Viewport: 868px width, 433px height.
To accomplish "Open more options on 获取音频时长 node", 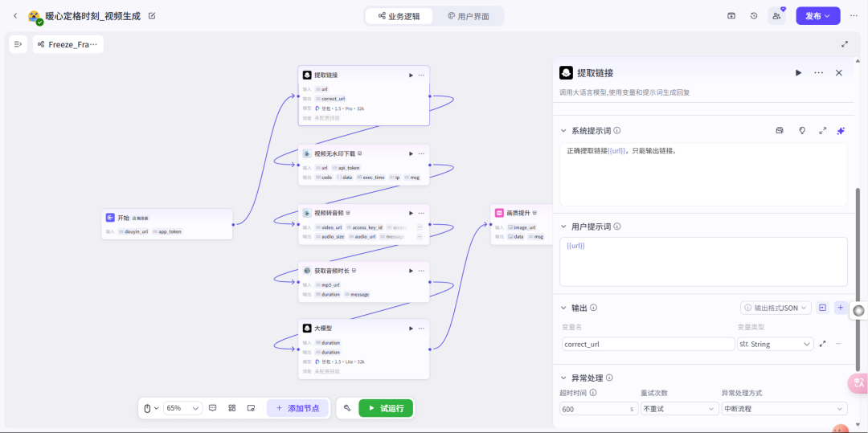I will pyautogui.click(x=421, y=271).
